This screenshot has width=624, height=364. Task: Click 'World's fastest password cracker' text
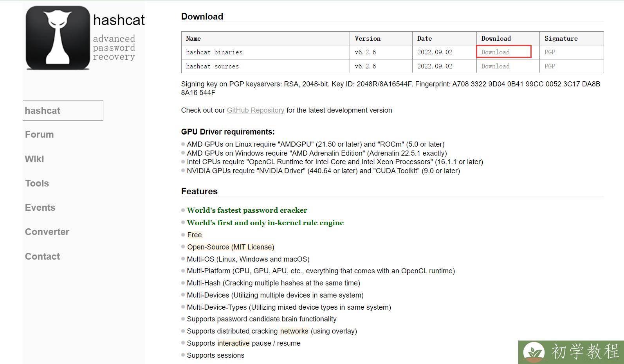(x=247, y=210)
